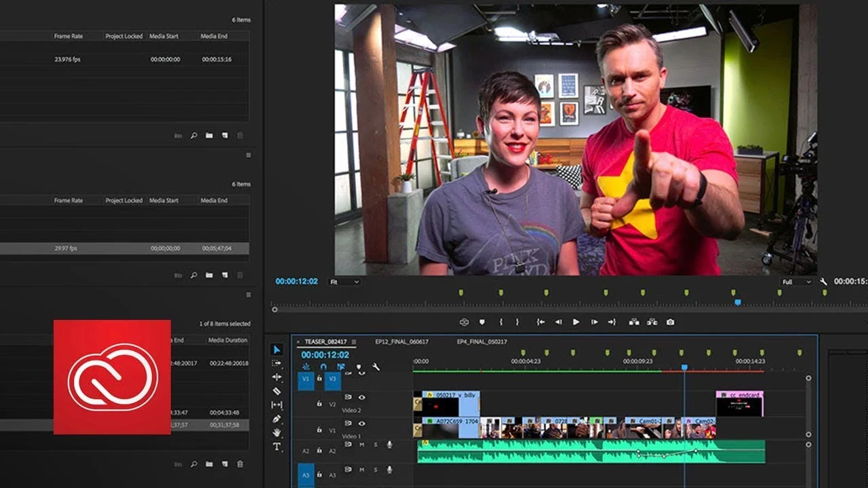Select the Type tool
Viewport: 868px width, 488px height.
point(277,445)
